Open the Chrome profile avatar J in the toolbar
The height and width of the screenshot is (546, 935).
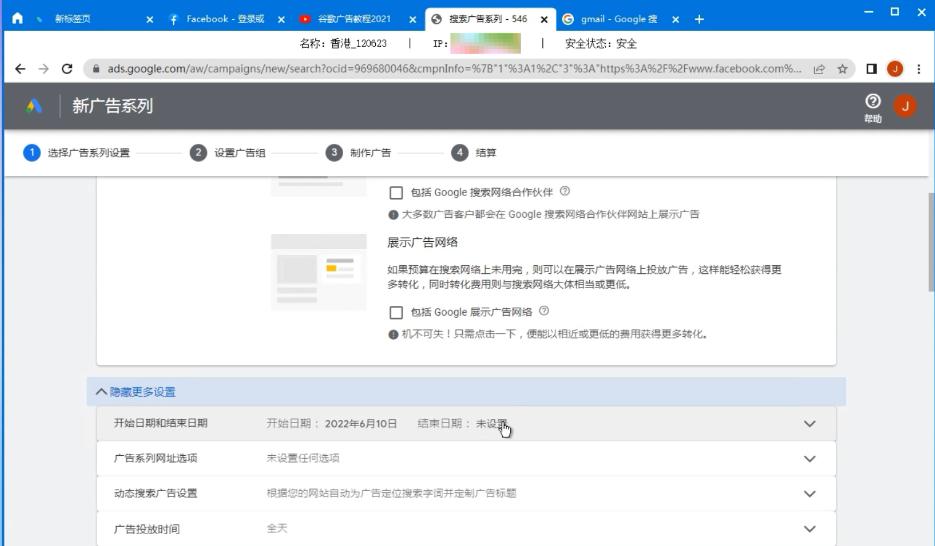(894, 69)
